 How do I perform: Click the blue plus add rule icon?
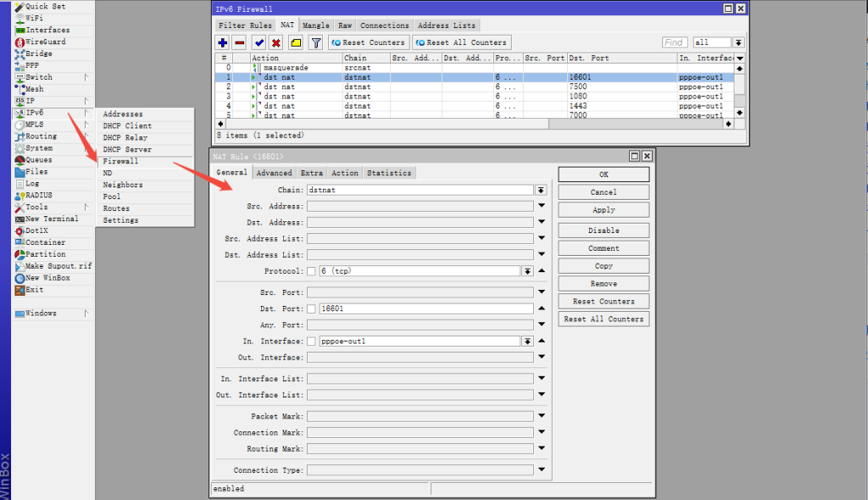coord(223,42)
